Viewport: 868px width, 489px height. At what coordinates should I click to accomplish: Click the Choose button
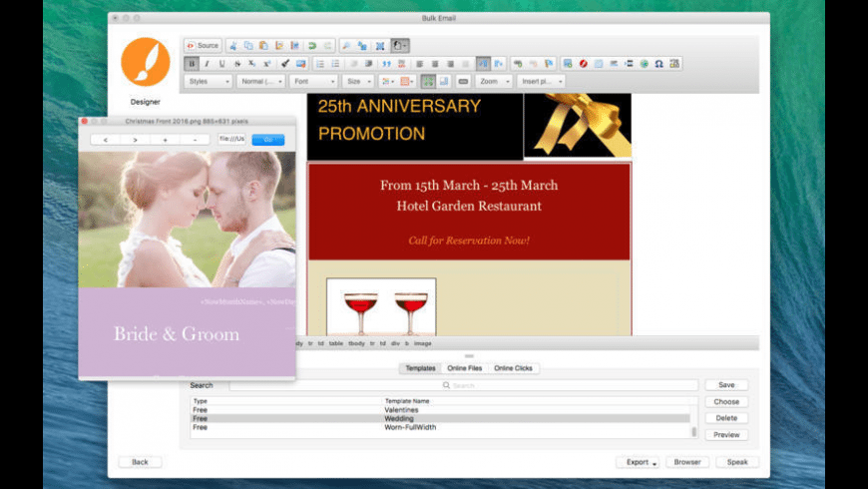726,401
